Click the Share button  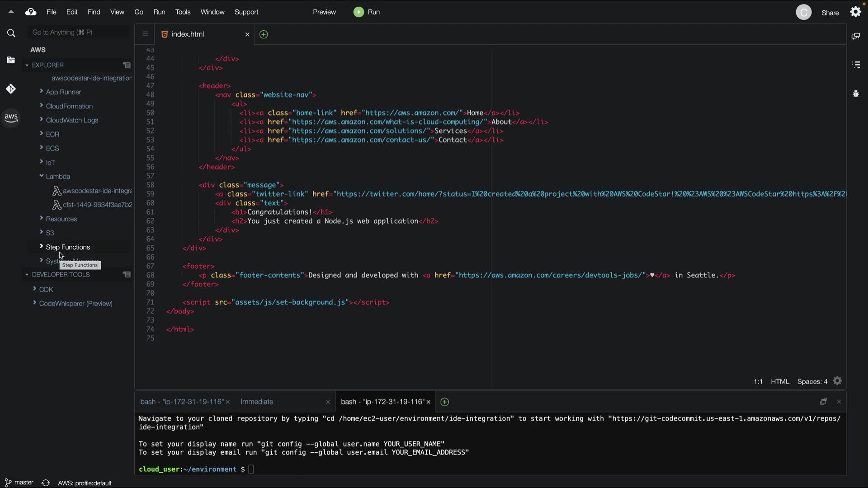coord(830,13)
